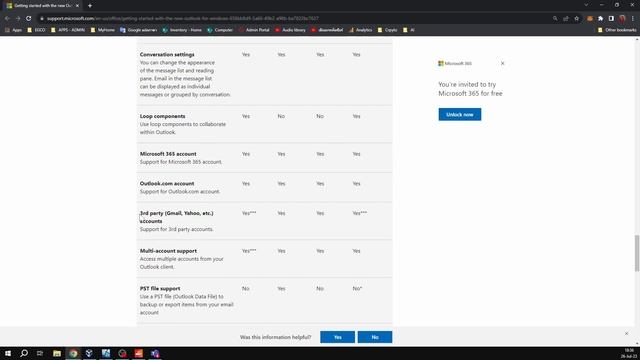Open the EGCO bookmarks folder

(x=36, y=30)
